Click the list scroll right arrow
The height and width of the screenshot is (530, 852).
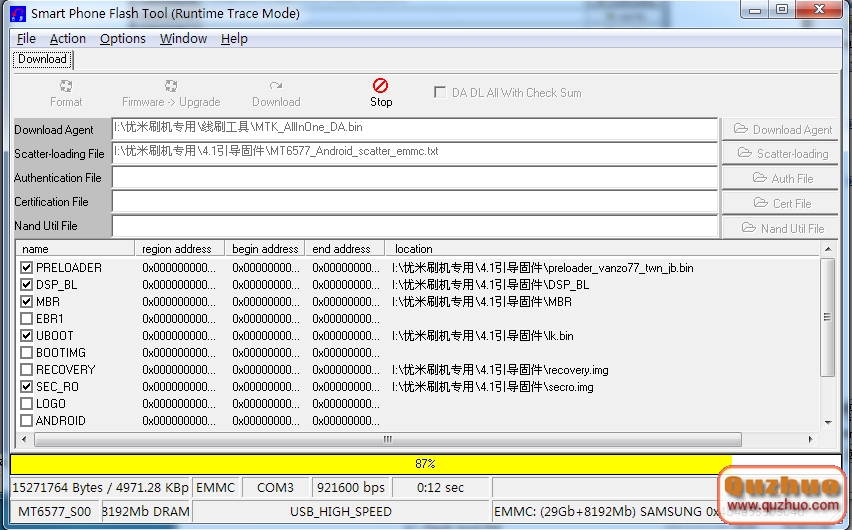click(x=810, y=439)
